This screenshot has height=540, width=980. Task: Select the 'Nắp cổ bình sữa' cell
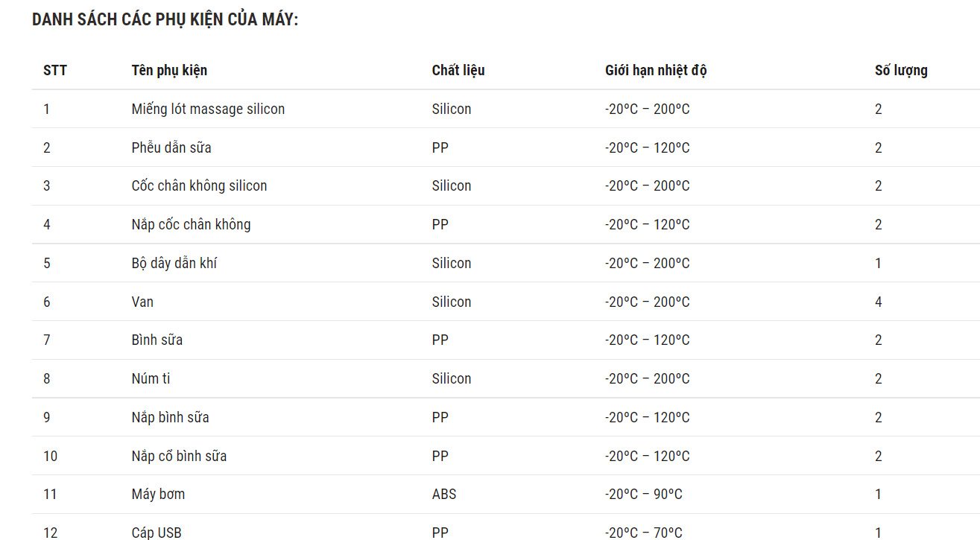point(179,457)
